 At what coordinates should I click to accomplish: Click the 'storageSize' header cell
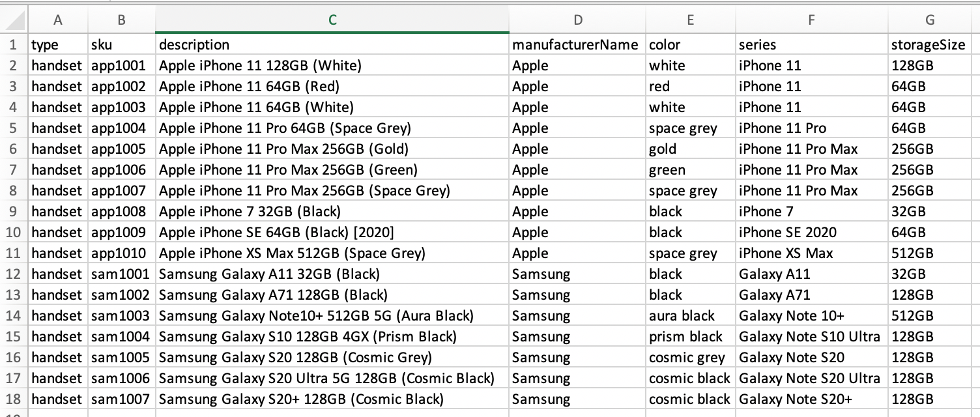(930, 44)
